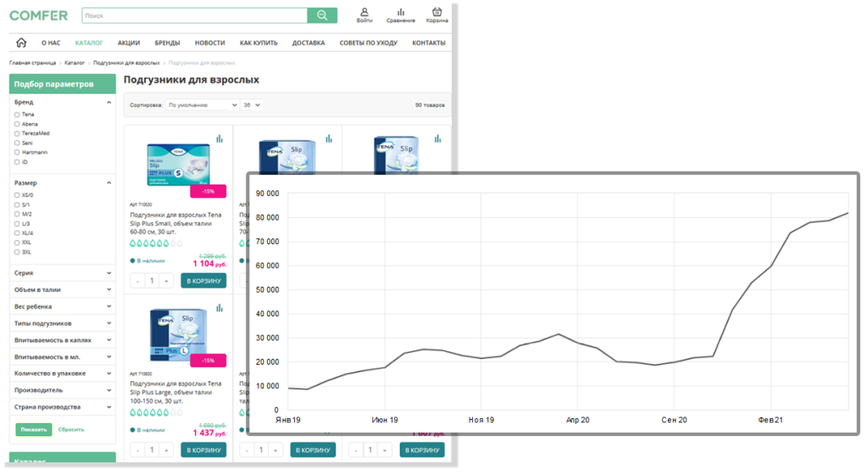Open the Корзина cart icon
The image size is (868, 475).
[437, 15]
